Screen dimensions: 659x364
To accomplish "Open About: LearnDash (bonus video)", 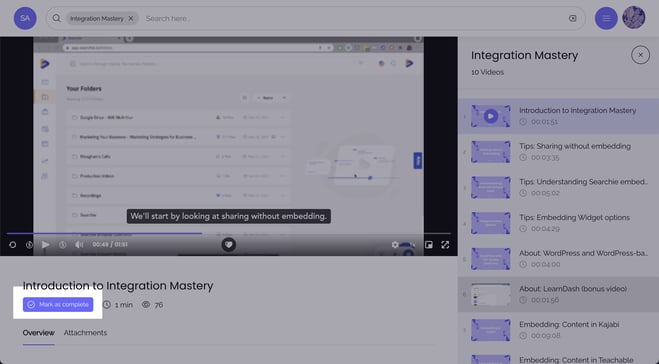I will (x=559, y=294).
